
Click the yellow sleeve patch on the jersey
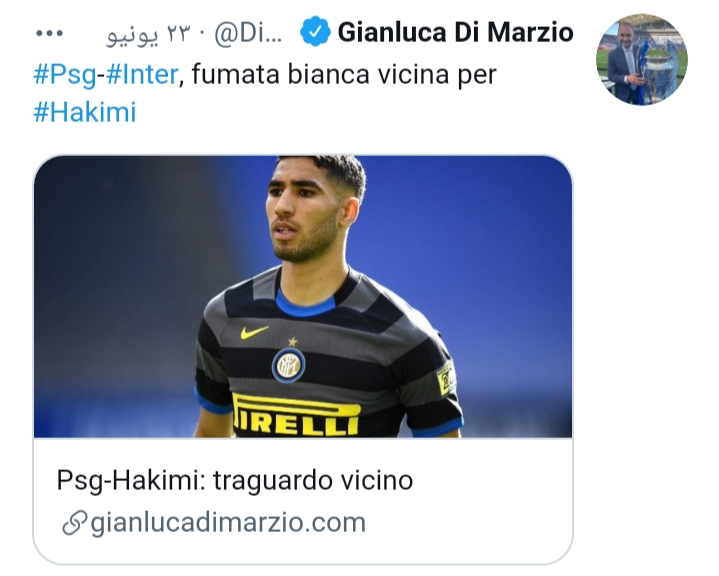coord(446,378)
